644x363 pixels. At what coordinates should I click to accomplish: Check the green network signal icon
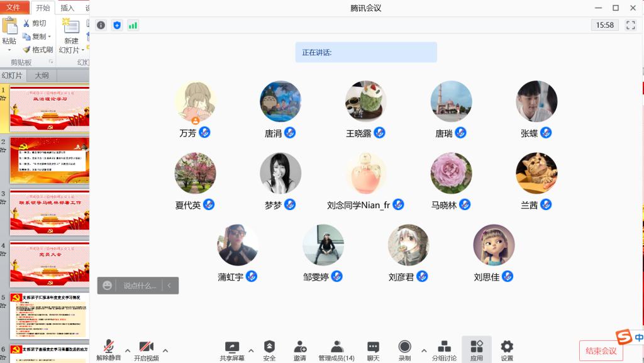click(133, 25)
